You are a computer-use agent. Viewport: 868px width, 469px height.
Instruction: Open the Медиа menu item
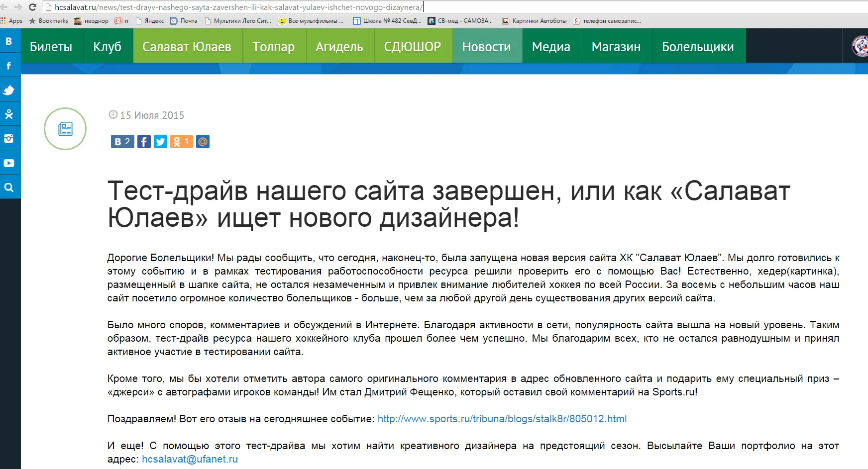coord(551,46)
